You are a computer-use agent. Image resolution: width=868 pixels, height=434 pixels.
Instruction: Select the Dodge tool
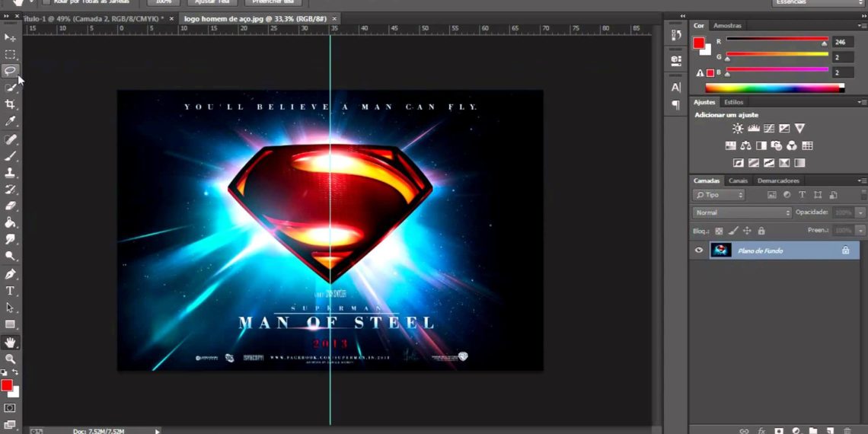click(10, 256)
